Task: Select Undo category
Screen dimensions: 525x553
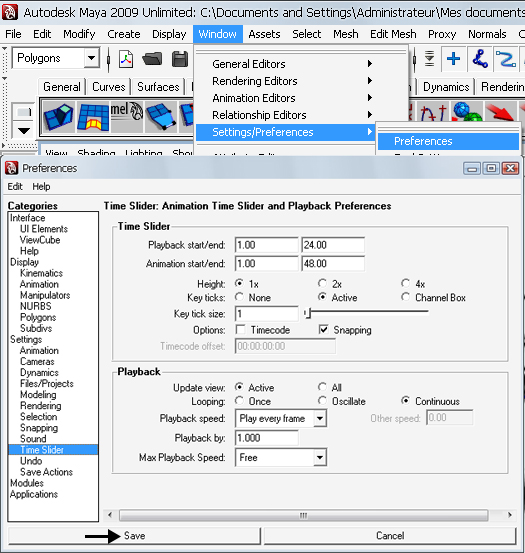Action: click(x=31, y=461)
